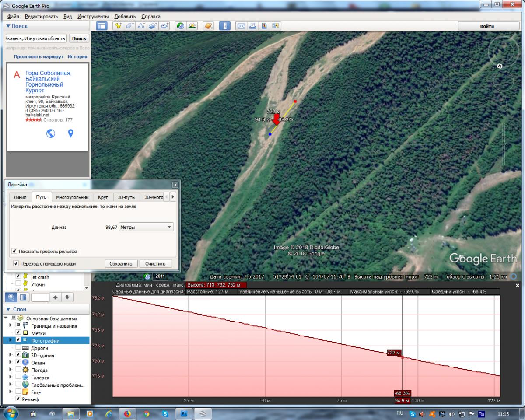Click the magnifier search-places icon above Layers
This screenshot has width=525, height=420.
tap(11, 297)
